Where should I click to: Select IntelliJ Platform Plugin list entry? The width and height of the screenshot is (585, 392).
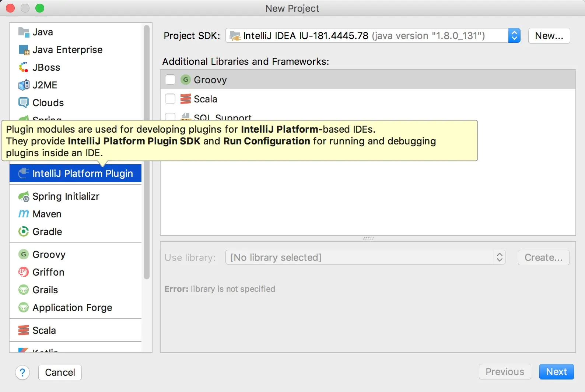(76, 174)
